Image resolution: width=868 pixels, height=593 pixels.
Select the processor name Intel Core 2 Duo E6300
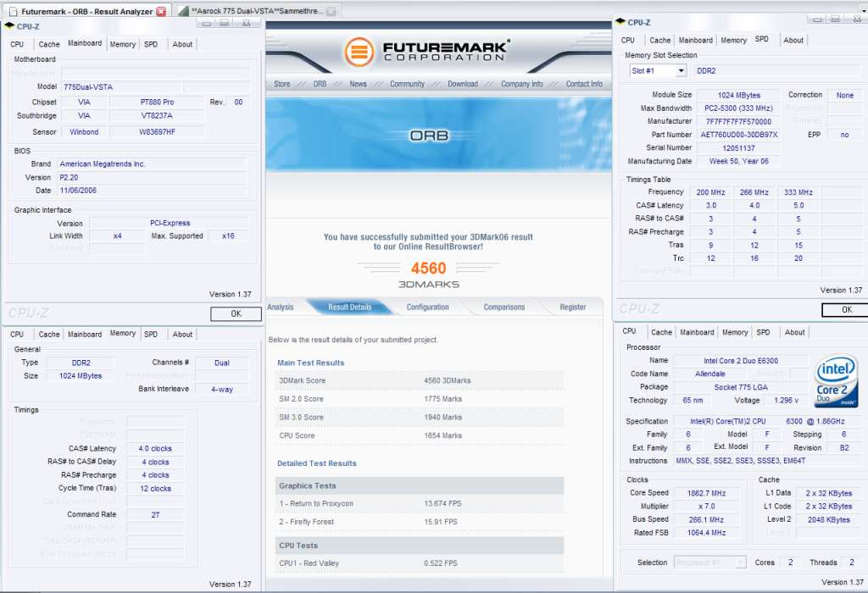coord(741,361)
